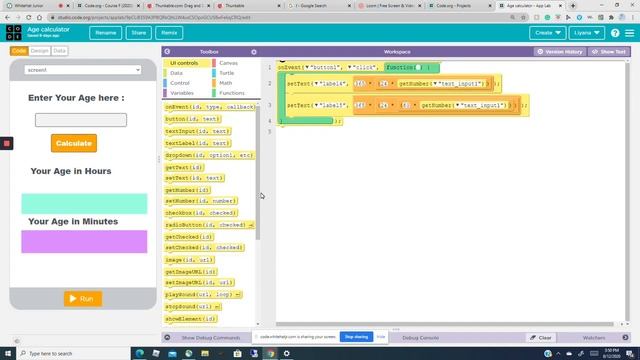Pick the textInput(id, text) block
The image size is (640, 360).
coord(198,131)
